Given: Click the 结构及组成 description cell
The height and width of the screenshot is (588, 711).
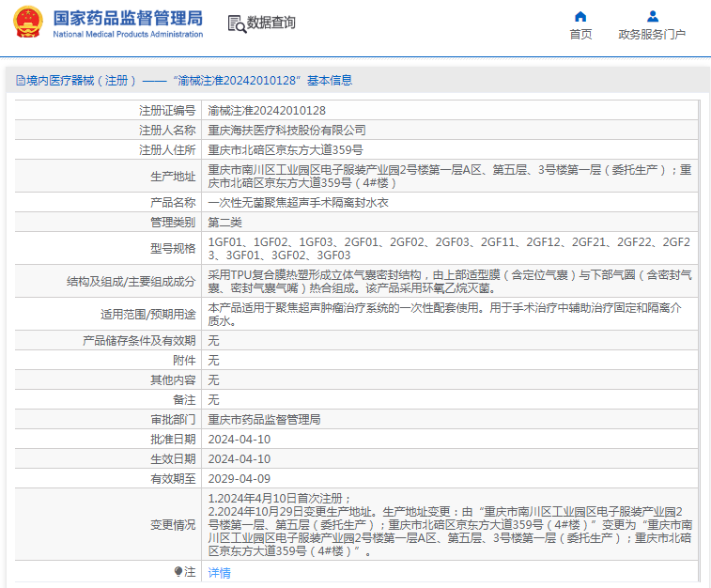Looking at the screenshot, I should [449, 281].
